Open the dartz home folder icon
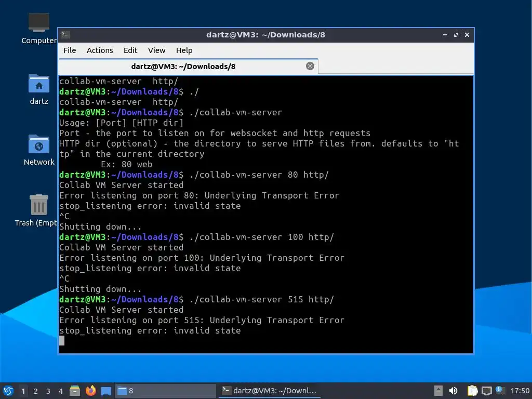The image size is (532, 399). (38, 89)
